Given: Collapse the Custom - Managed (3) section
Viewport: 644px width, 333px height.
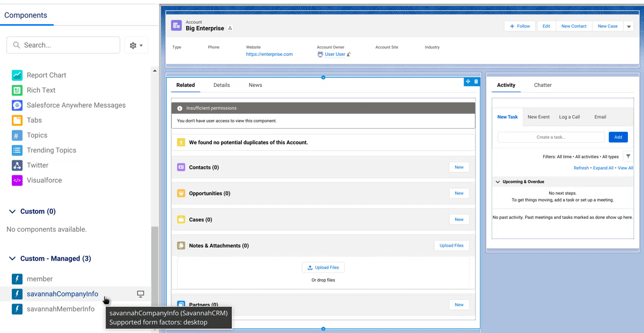Looking at the screenshot, I should click(12, 259).
